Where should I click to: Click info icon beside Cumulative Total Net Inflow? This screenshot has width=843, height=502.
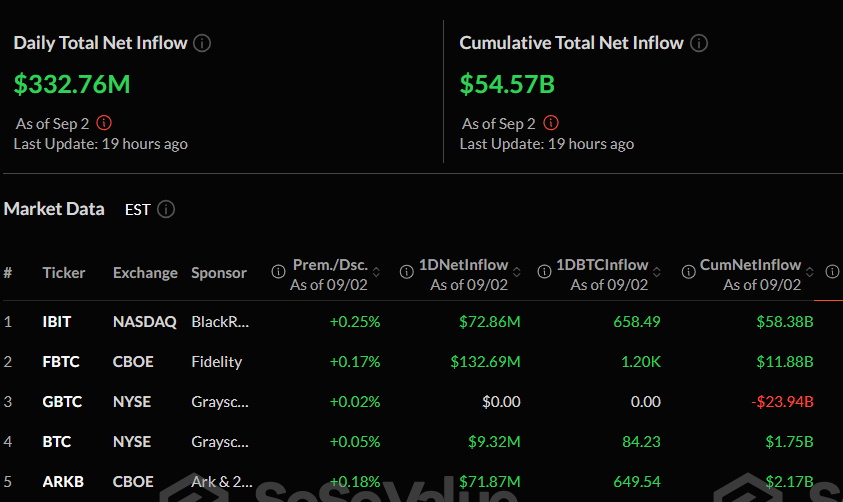699,43
